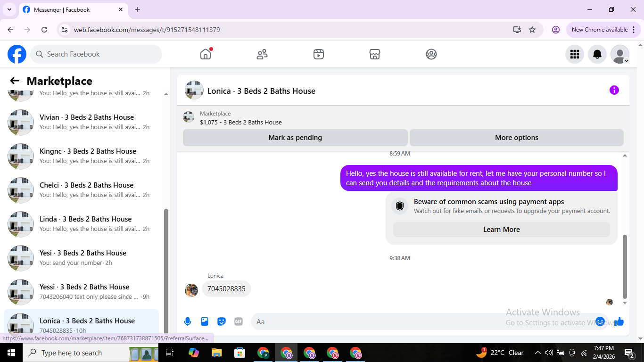The height and width of the screenshot is (362, 644).
Task: Choose a sticker icon in composer
Action: (222, 321)
